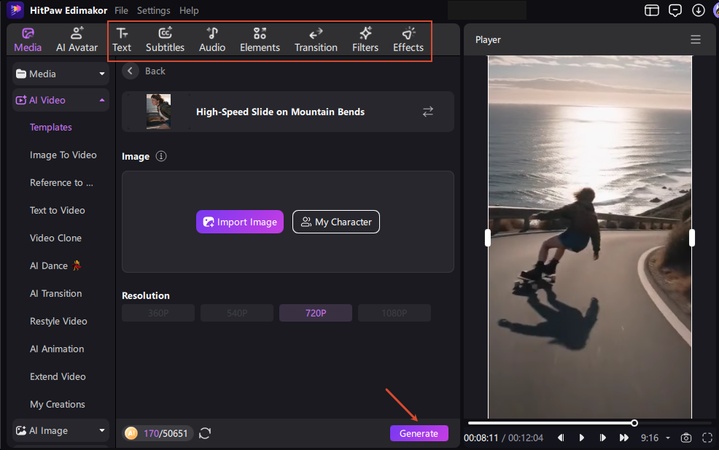Click the Back arrow button
Screen dimensions: 719x450
pos(130,71)
